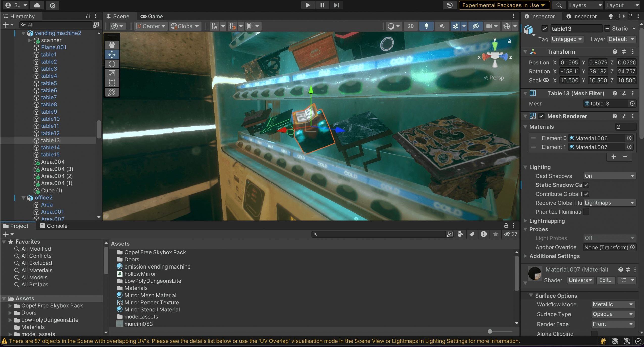Open Undo History clock icon
The height and width of the screenshot is (347, 644).
(450, 5)
